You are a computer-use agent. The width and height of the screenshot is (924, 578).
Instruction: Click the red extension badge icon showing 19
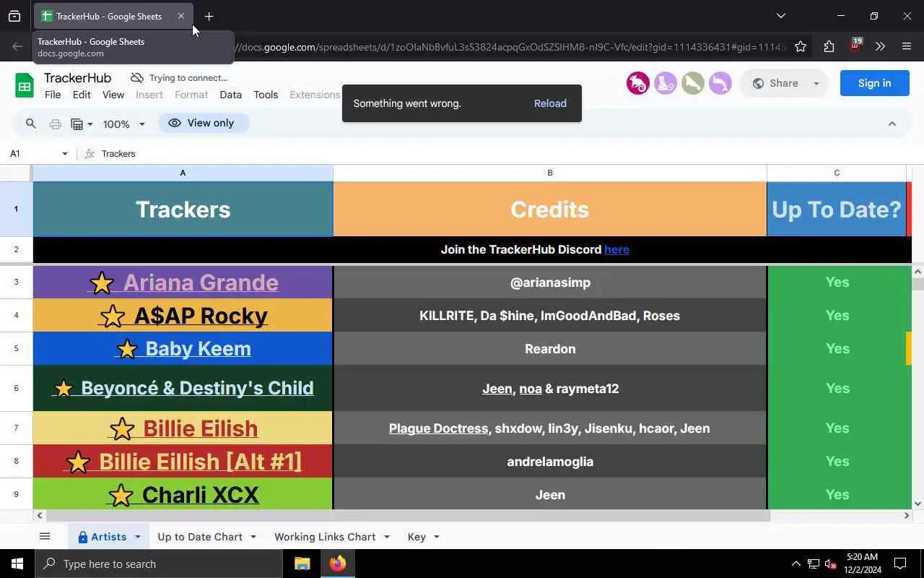[x=855, y=45]
